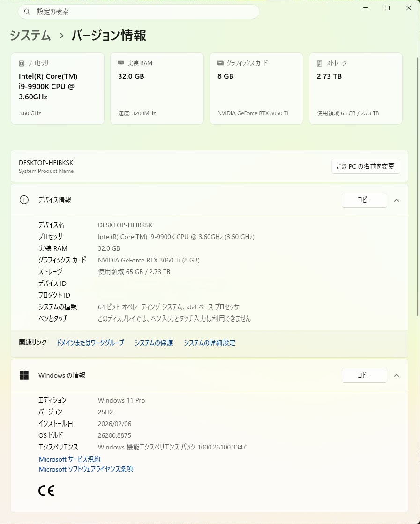420x524 pixels.
Task: Open システムの詳細設定 link
Action: [x=210, y=343]
